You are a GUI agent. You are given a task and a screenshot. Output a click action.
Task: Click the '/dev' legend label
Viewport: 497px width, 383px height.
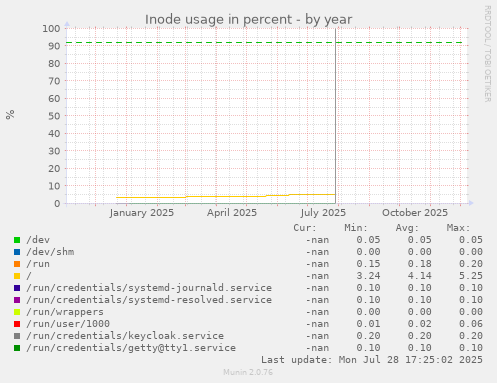point(38,240)
